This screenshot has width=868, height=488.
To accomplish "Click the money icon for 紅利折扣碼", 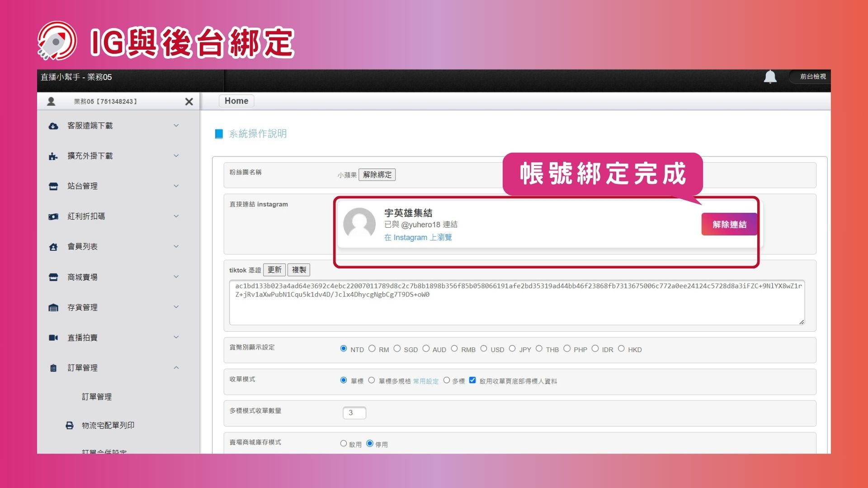I will click(x=53, y=217).
